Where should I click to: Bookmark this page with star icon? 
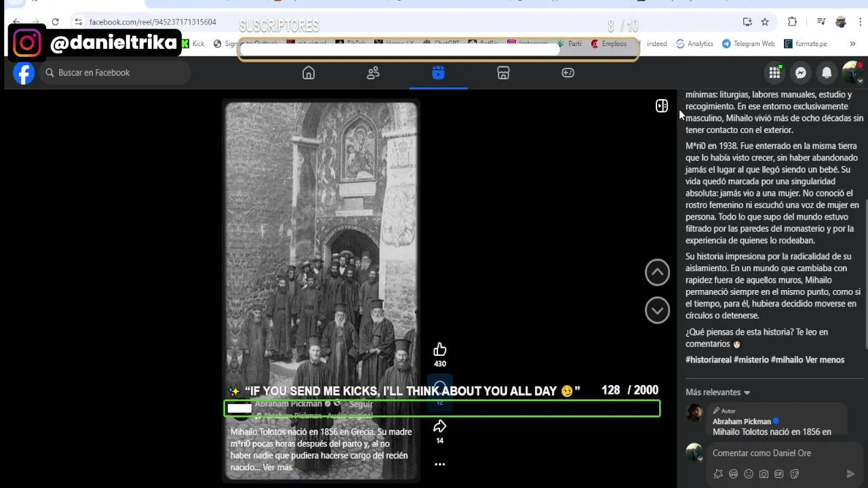point(765,22)
